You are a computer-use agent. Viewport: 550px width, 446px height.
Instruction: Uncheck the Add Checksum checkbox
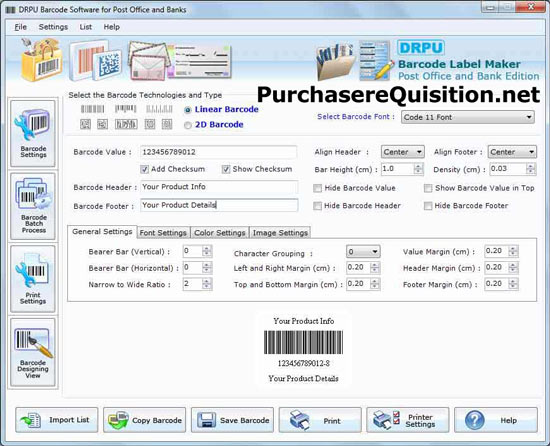144,169
